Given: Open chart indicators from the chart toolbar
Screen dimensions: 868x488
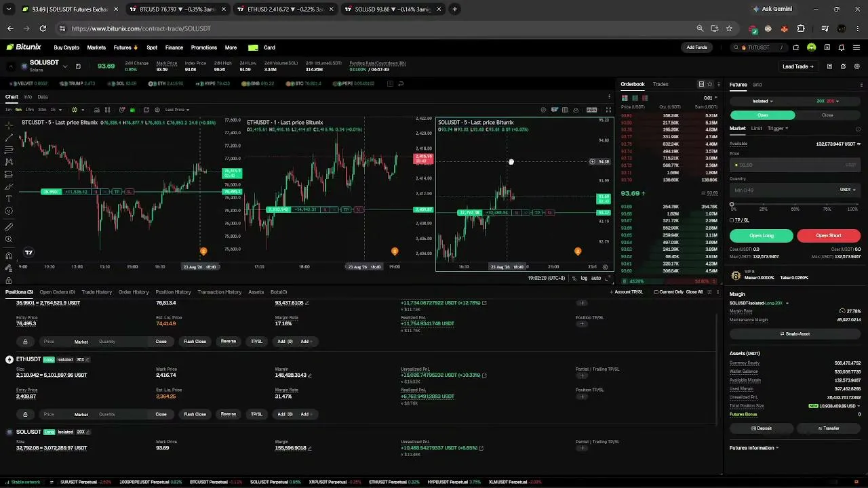Looking at the screenshot, I should [x=96, y=110].
